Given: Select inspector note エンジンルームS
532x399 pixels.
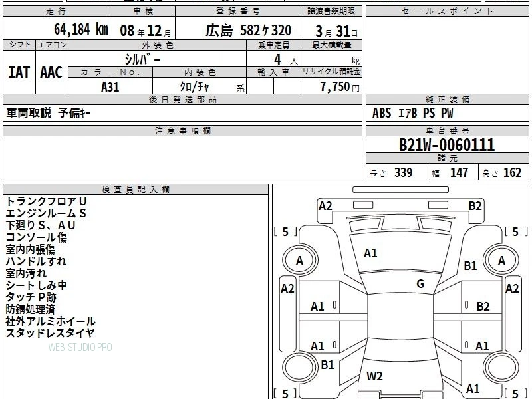Looking at the screenshot, I should [x=46, y=213].
